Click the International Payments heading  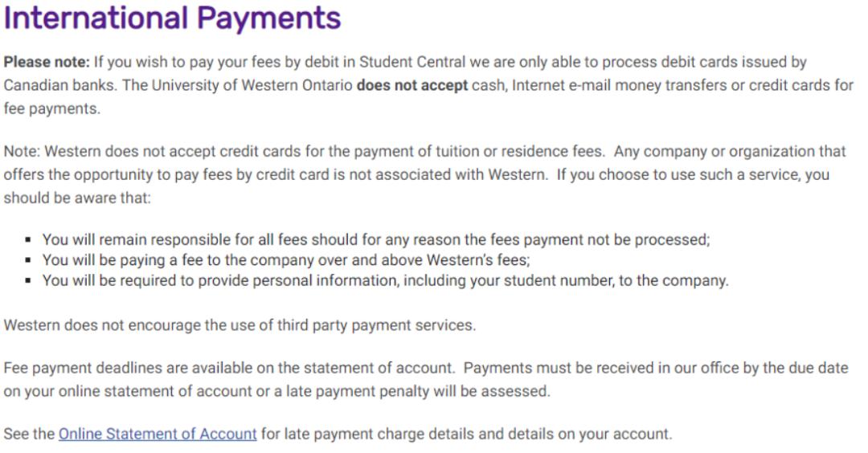click(x=173, y=18)
